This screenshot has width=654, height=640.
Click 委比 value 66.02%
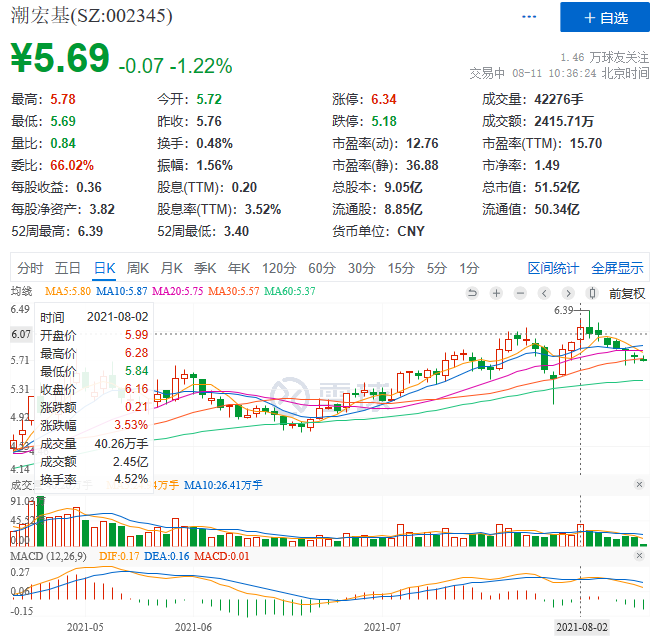pos(72,165)
